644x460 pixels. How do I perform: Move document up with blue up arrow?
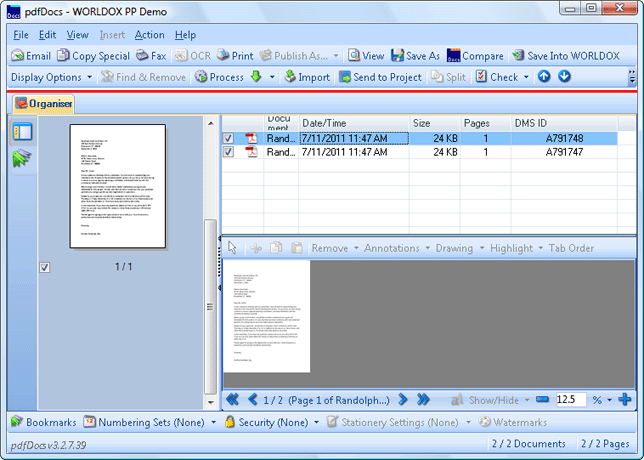(544, 76)
